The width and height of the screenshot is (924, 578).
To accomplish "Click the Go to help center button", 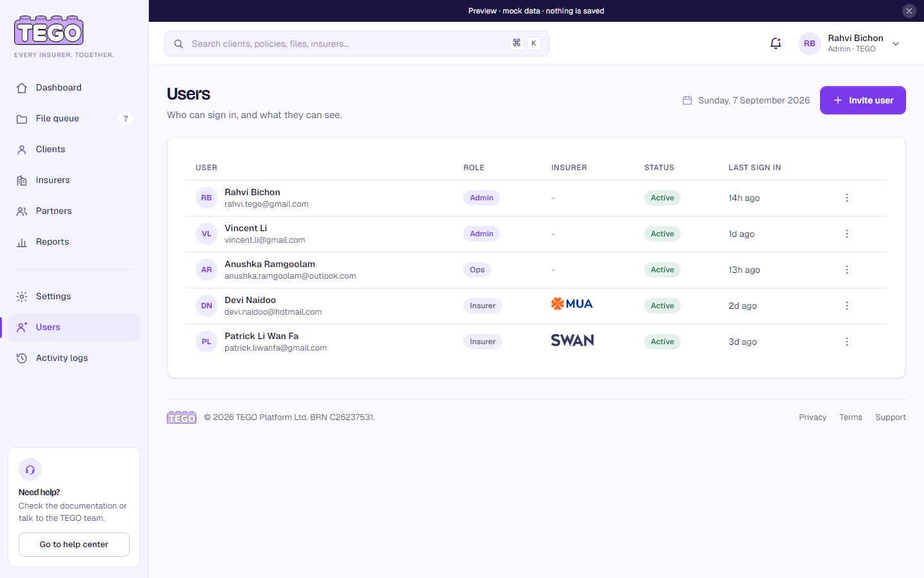I will (74, 545).
